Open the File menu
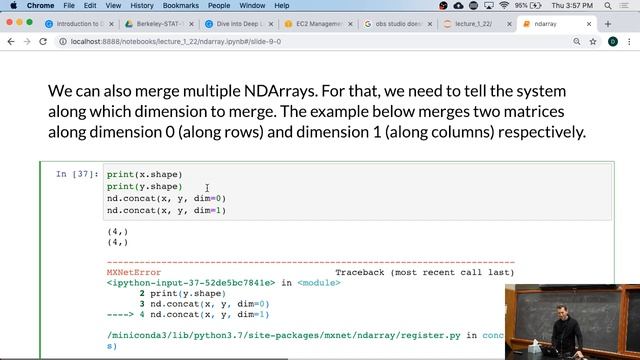Viewport: 640px width, 360px height. (x=69, y=5)
